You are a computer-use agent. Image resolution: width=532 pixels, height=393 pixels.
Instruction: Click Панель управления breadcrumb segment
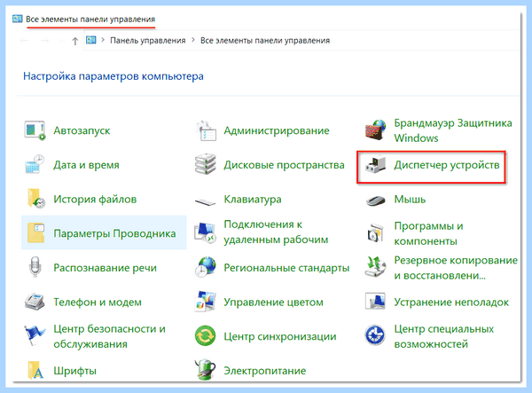click(147, 41)
